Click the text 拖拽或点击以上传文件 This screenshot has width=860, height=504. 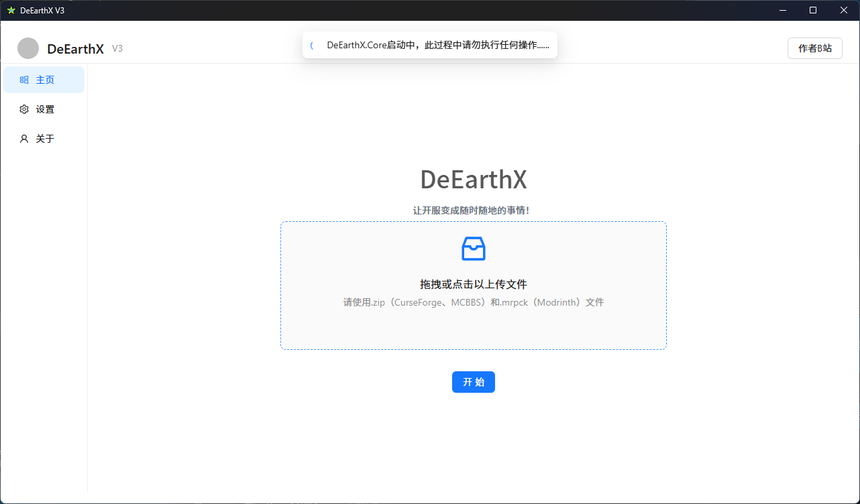[473, 283]
